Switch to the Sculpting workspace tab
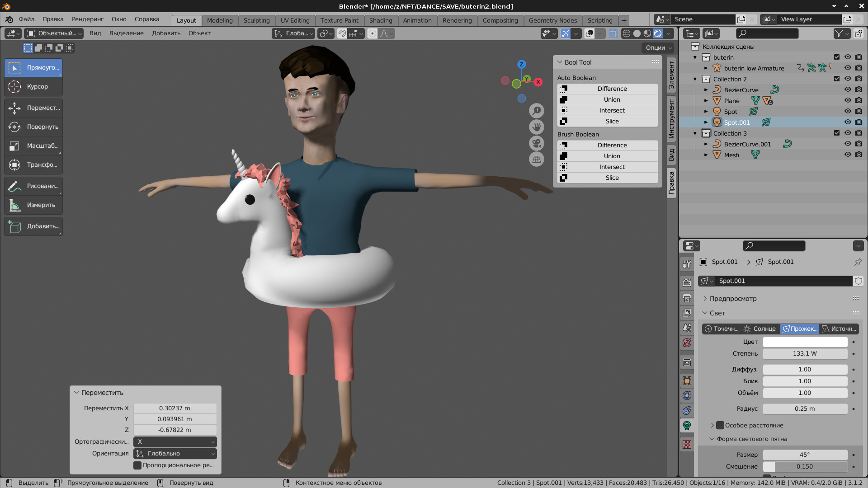The height and width of the screenshot is (488, 868). [256, 20]
